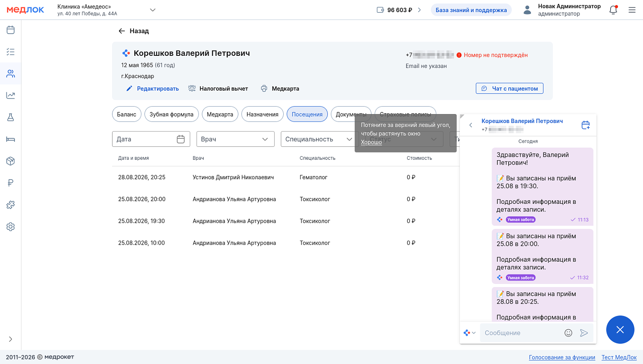Open the Тест МедЛок link
643x364 pixels.
(619, 357)
